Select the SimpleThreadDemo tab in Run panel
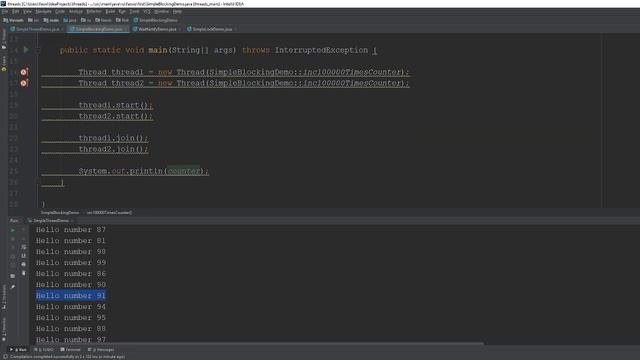Screen dimensions: 640x360 51,220
